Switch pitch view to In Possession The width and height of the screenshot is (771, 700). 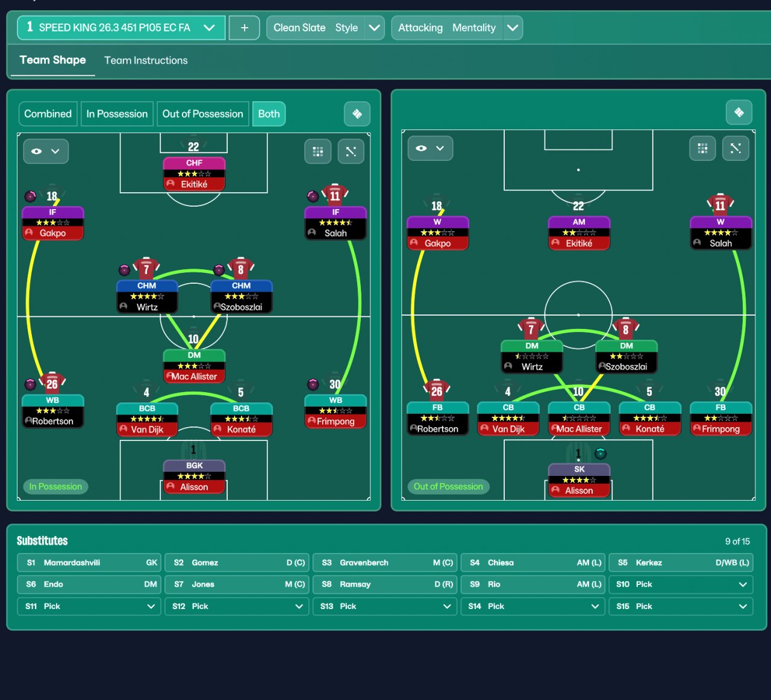[x=117, y=114]
